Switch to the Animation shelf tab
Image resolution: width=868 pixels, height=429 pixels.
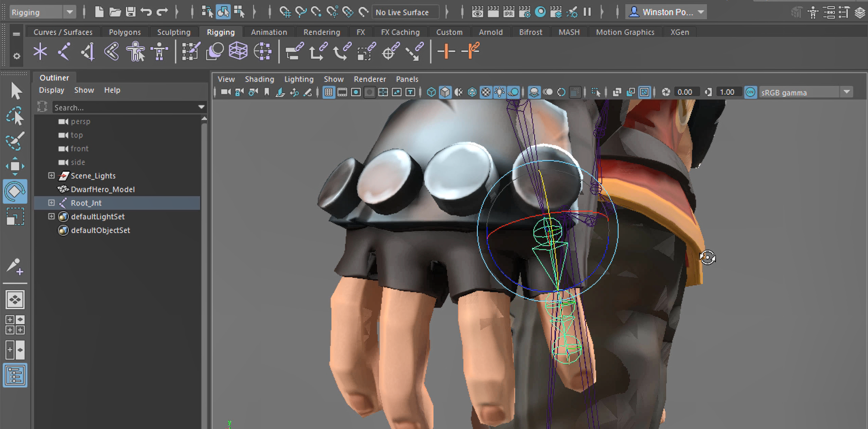click(x=269, y=32)
